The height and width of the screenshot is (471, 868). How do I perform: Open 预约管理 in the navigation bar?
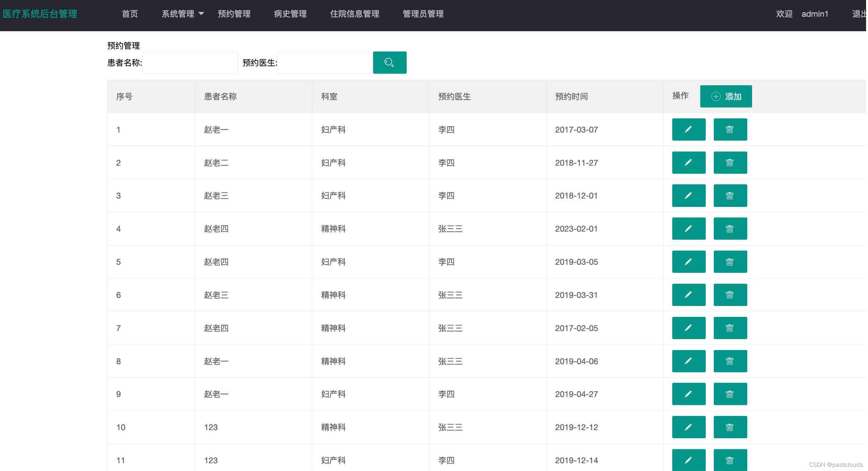point(234,14)
